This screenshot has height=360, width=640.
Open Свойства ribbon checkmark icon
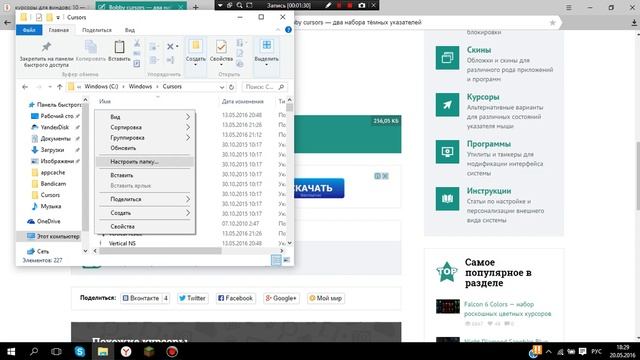[221, 47]
